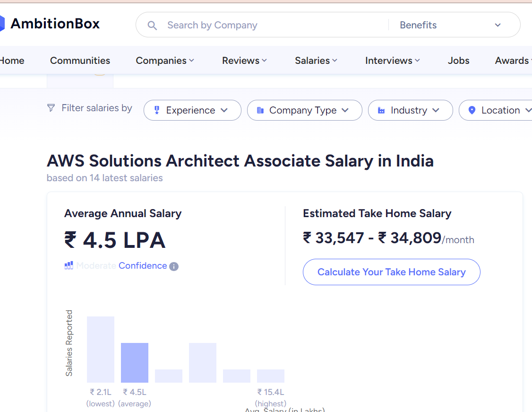The height and width of the screenshot is (412, 532).
Task: Open the Awards menu
Action: tap(513, 61)
